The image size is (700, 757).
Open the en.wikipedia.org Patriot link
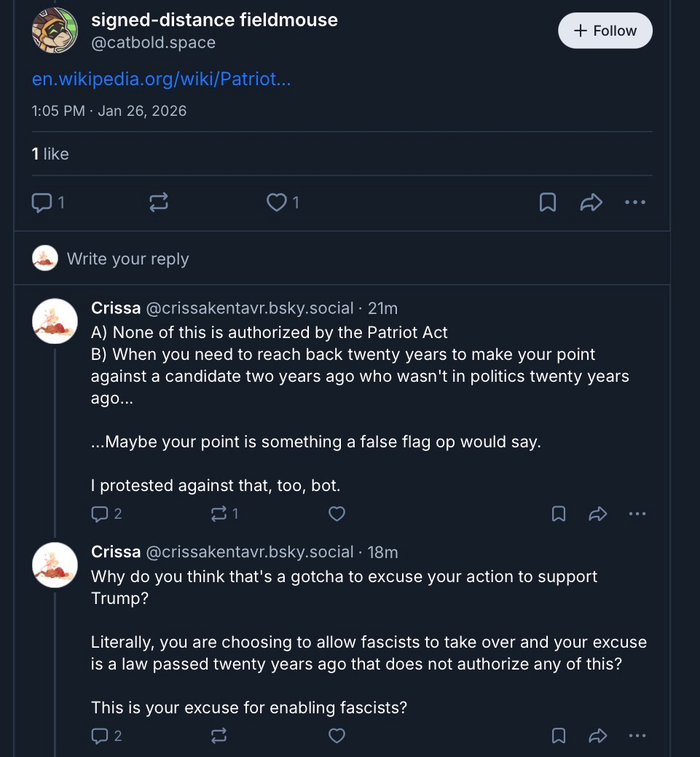pyautogui.click(x=161, y=79)
